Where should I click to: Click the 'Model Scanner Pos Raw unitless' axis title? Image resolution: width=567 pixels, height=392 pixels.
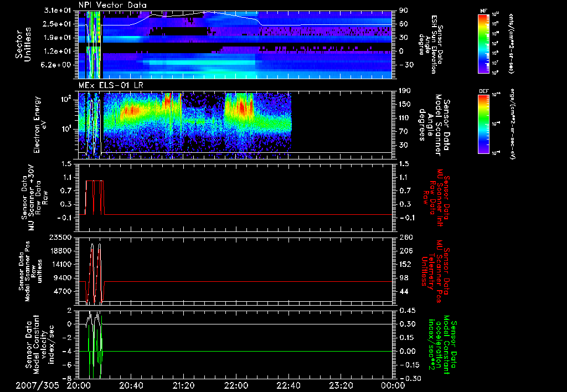[30, 271]
